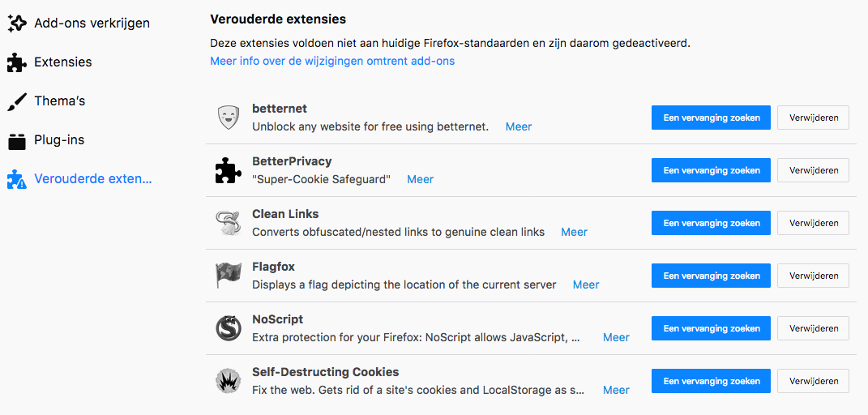Expand Meer details for NoScript

click(x=616, y=337)
